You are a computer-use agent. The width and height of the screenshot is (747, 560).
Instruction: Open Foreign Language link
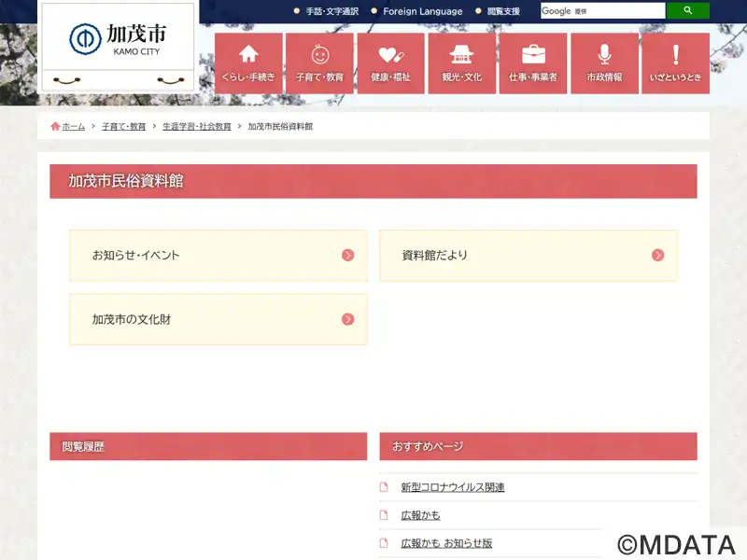pos(423,11)
